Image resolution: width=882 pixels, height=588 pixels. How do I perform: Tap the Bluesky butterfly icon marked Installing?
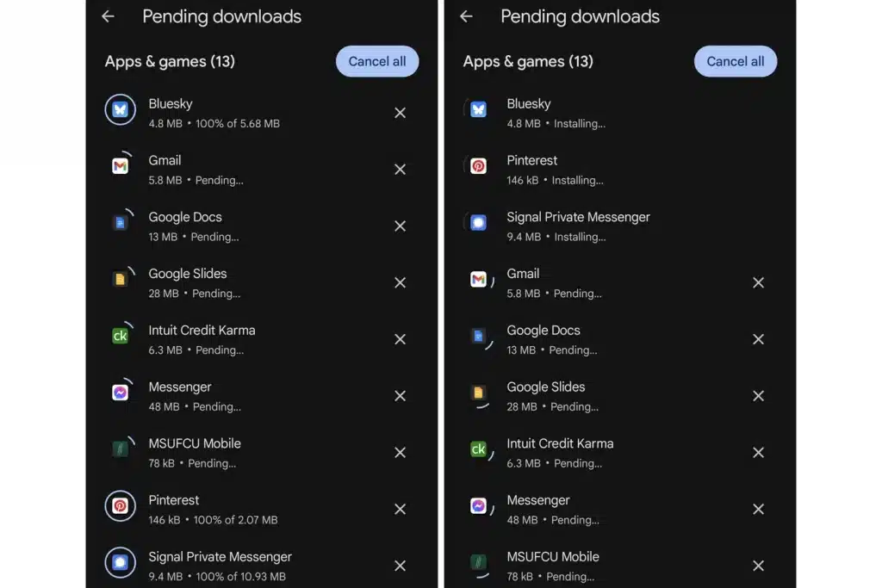pos(478,109)
